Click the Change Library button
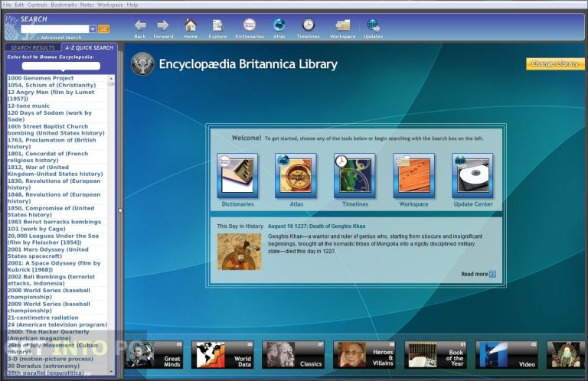Screen dimensions: 588x381 click(x=555, y=63)
